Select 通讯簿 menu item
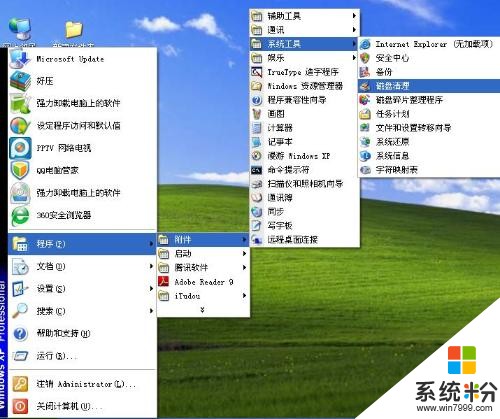 pos(304,198)
